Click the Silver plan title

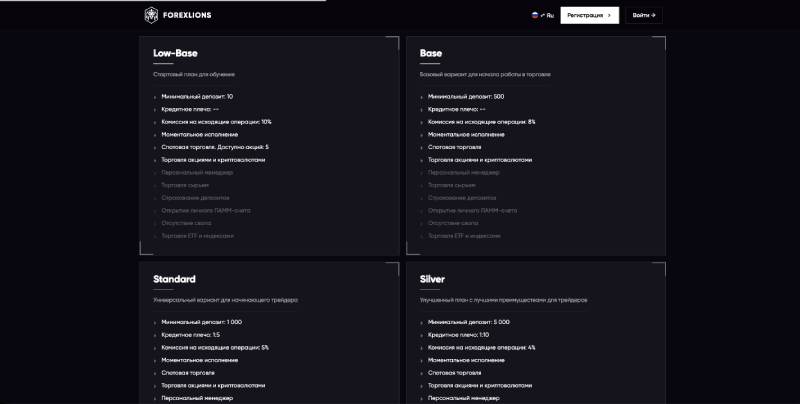(x=433, y=279)
